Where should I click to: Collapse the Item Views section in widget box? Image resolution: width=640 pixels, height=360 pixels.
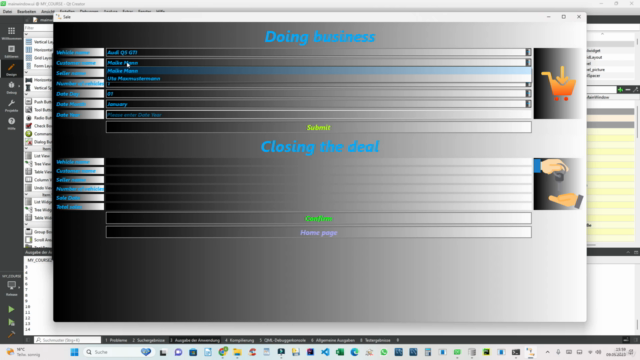(27, 149)
